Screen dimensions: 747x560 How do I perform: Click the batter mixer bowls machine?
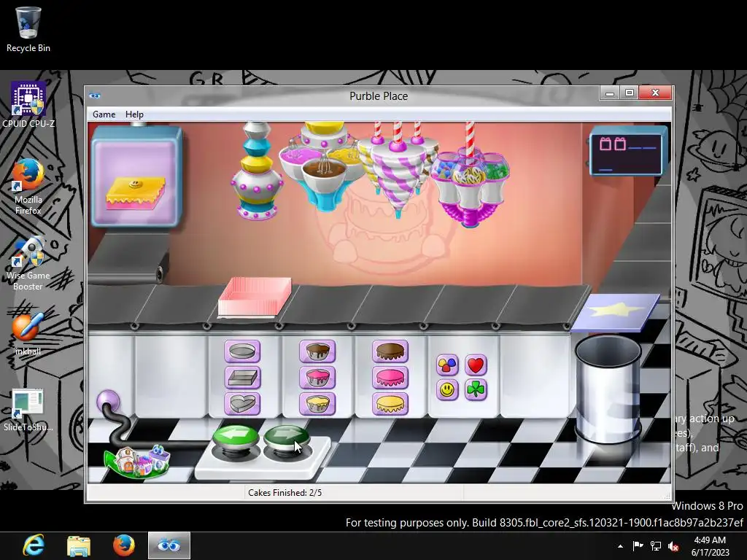(x=324, y=166)
